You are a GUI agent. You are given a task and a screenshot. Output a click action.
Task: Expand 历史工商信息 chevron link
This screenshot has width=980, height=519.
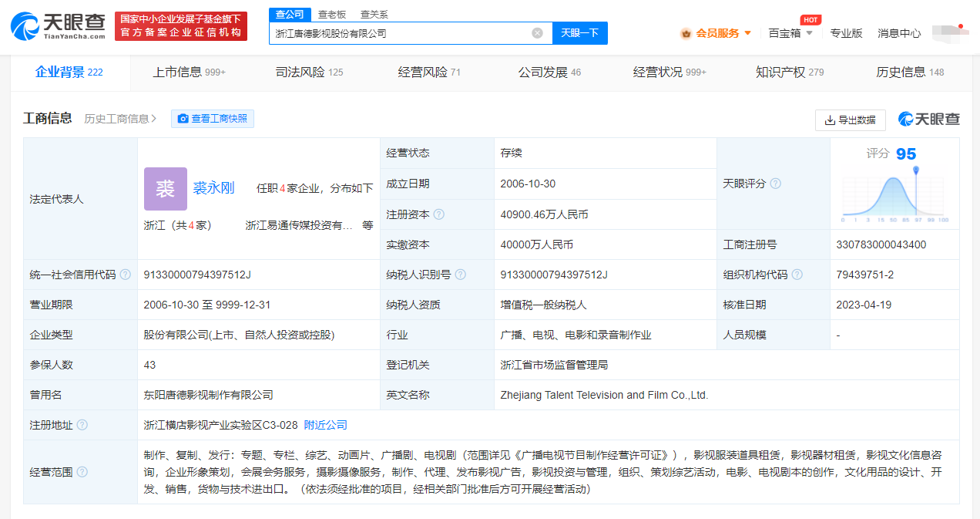pos(120,119)
